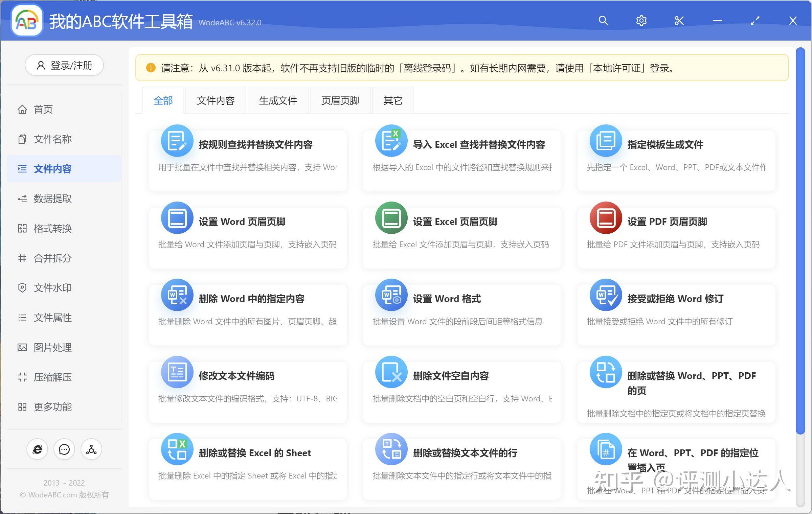The width and height of the screenshot is (812, 514).
Task: Click the 删除或替换 Excel 的 Sheet icon
Action: [x=177, y=449]
